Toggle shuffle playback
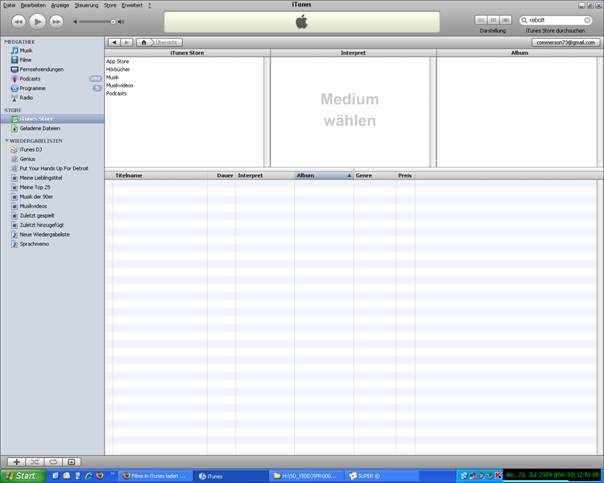Image resolution: width=604 pixels, height=483 pixels. click(x=35, y=462)
